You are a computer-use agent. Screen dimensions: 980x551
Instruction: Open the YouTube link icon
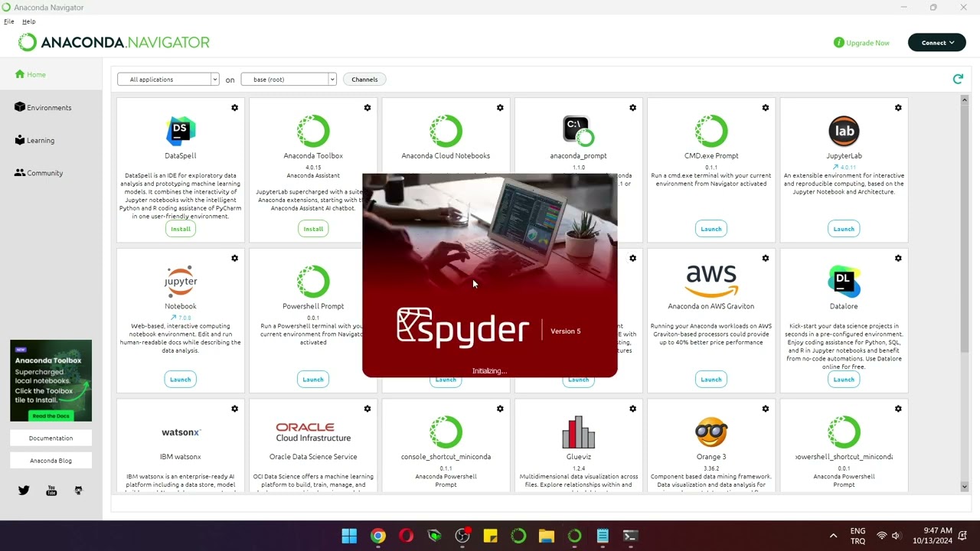(x=51, y=491)
